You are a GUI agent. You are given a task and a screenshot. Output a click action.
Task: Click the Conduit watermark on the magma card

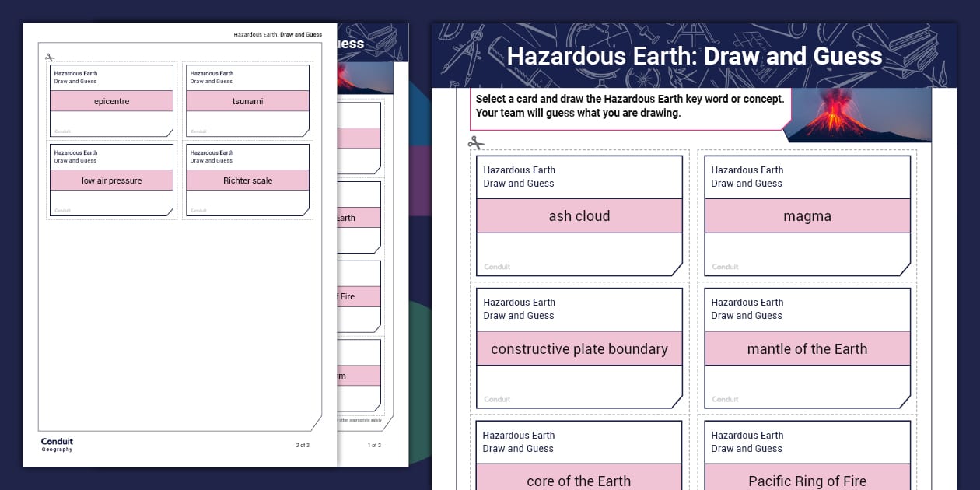725,266
